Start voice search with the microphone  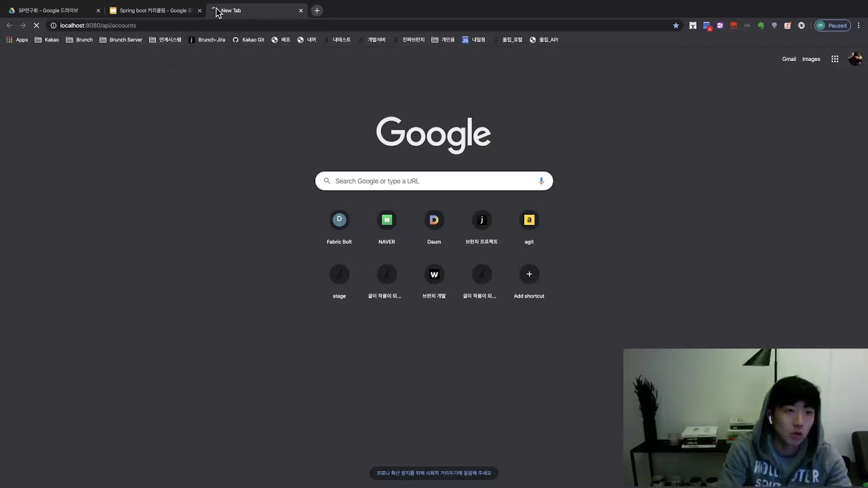pyautogui.click(x=541, y=181)
